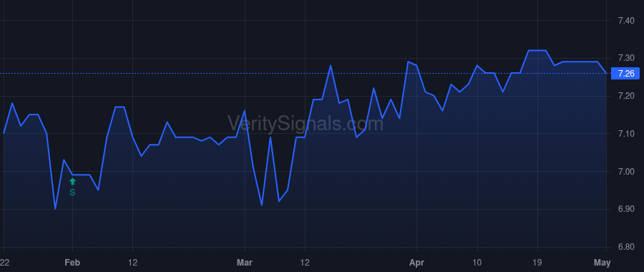Click the 19 date label on time axis
This screenshot has height=272, width=644.
point(537,263)
